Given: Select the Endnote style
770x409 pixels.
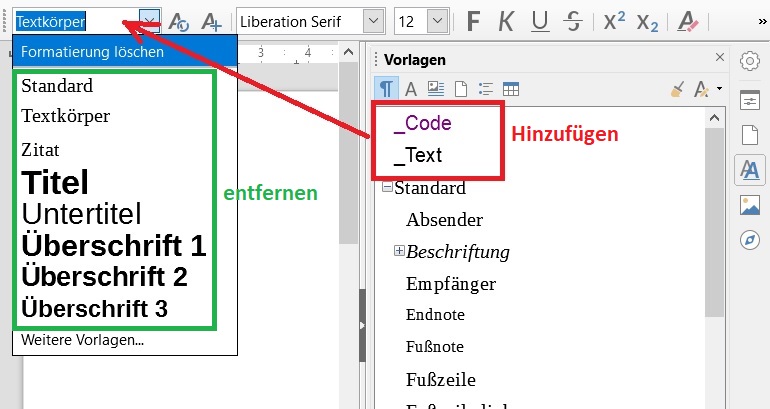Looking at the screenshot, I should tap(435, 315).
